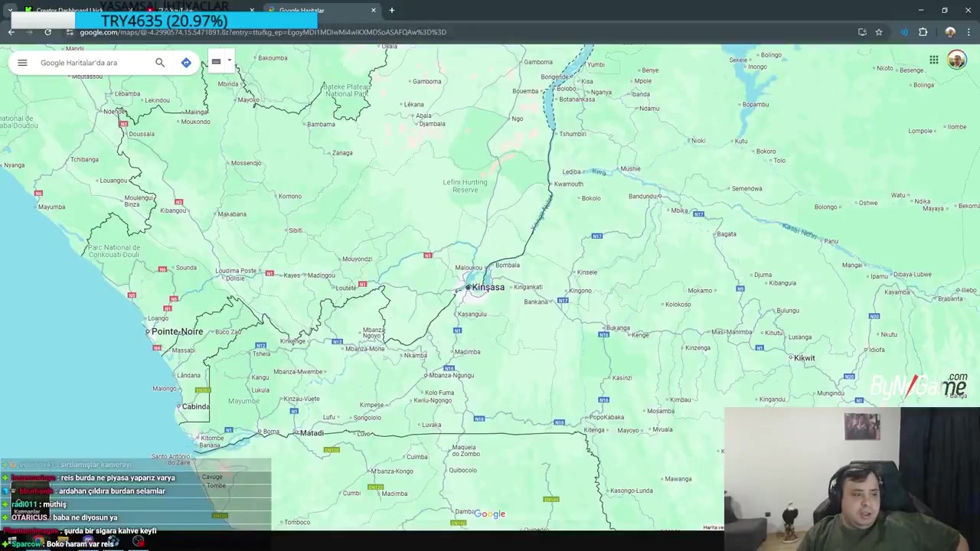Screen dimensions: 980x551
Task: Click the Google logo on the map
Action: [489, 514]
